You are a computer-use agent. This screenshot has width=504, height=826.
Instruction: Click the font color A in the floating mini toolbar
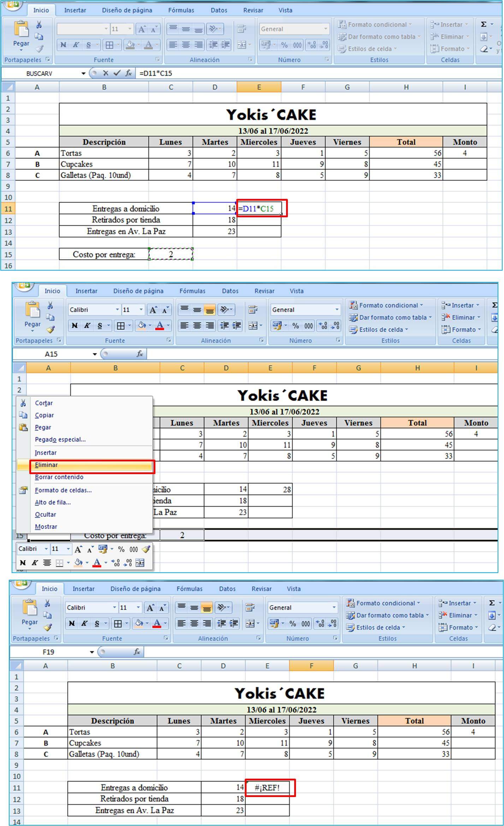pos(97,563)
